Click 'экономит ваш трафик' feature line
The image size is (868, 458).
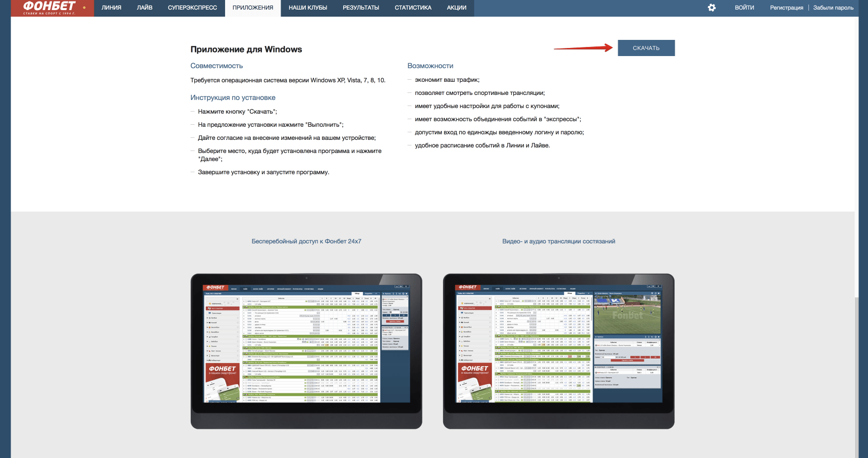447,80
